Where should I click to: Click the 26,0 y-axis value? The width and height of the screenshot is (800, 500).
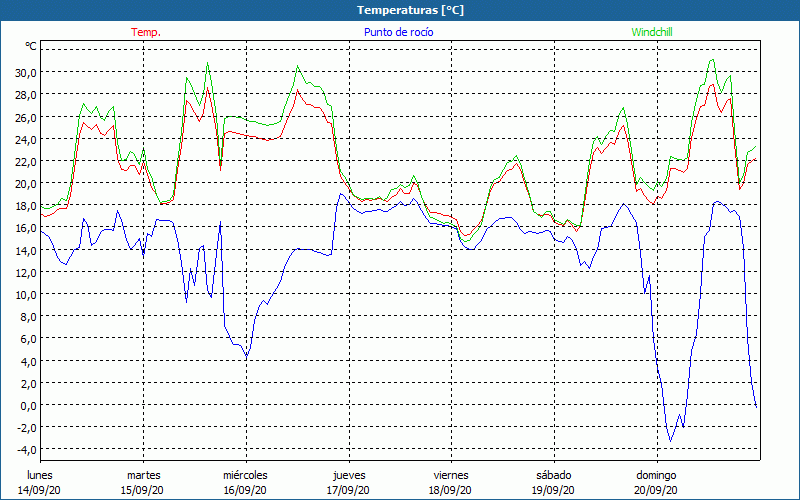tap(26, 117)
